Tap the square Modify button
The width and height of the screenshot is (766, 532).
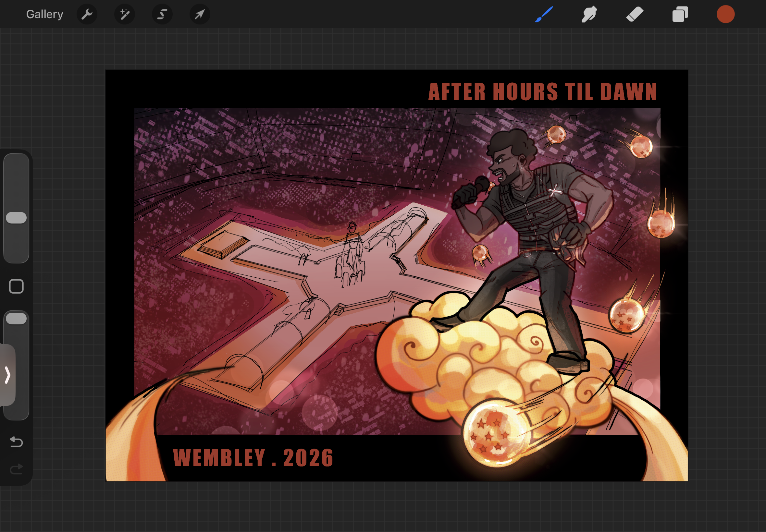coord(16,286)
